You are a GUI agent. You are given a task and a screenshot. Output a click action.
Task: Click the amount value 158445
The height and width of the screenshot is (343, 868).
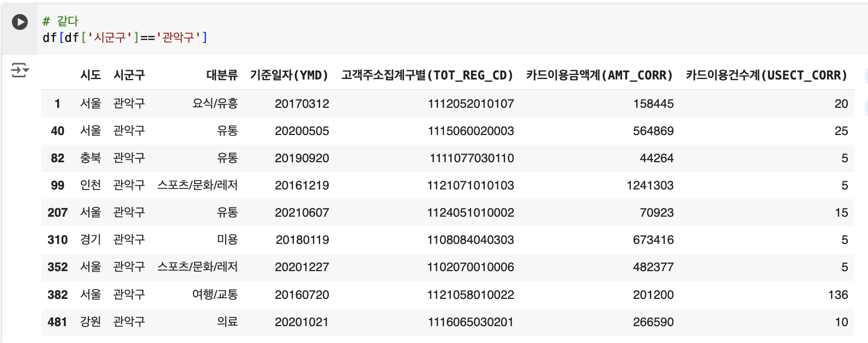point(654,103)
